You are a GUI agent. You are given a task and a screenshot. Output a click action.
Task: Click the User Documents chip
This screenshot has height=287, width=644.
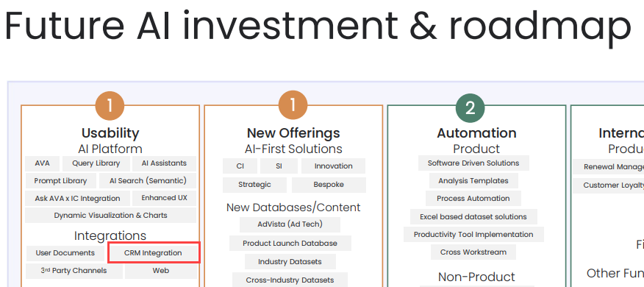[x=65, y=253]
